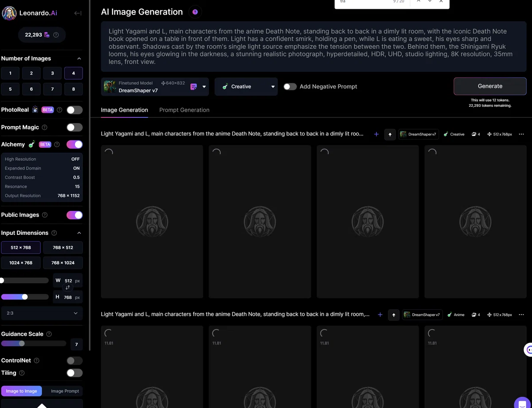532x408 pixels.
Task: Set number of images to 8
Action: point(74,89)
